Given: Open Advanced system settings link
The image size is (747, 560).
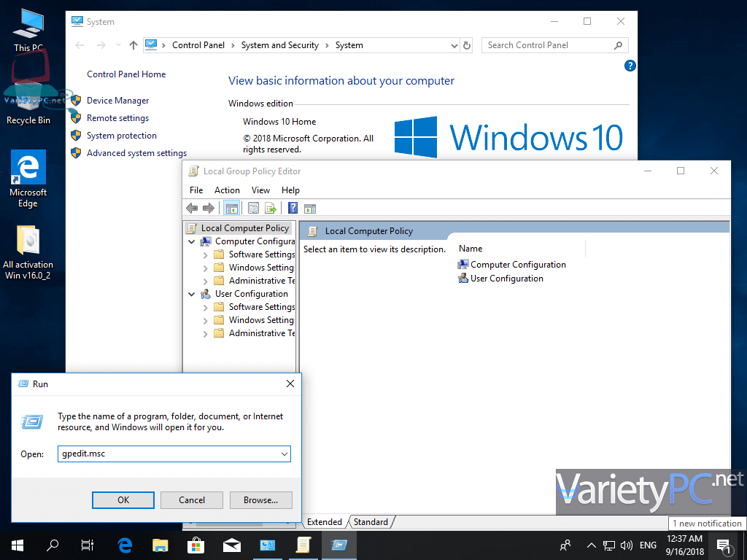Looking at the screenshot, I should (x=136, y=153).
